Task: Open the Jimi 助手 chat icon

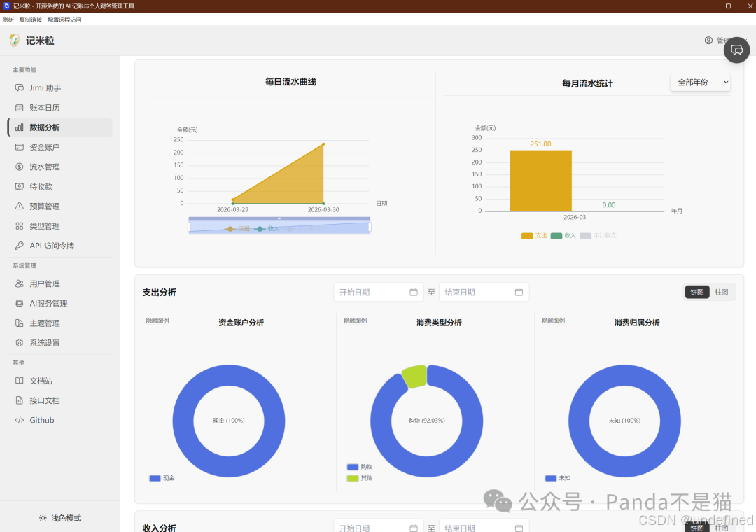Action: [20, 87]
